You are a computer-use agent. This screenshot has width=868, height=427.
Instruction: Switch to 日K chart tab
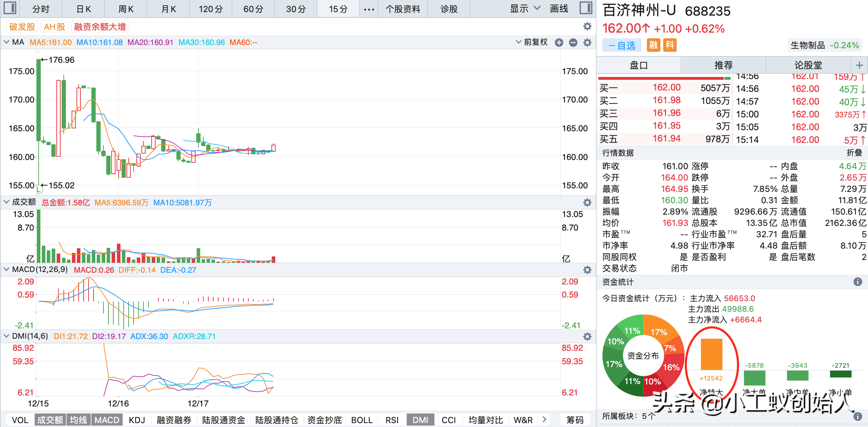84,9
